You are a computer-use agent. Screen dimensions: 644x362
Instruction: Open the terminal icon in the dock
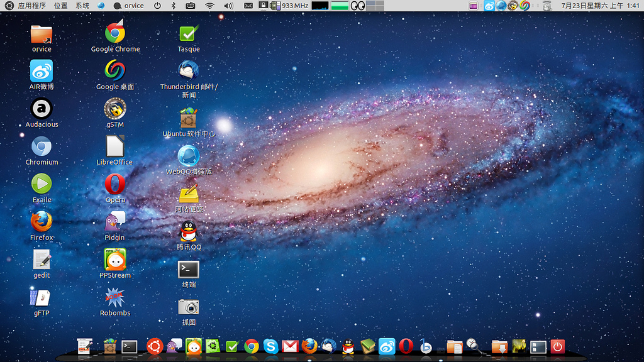[x=130, y=347]
